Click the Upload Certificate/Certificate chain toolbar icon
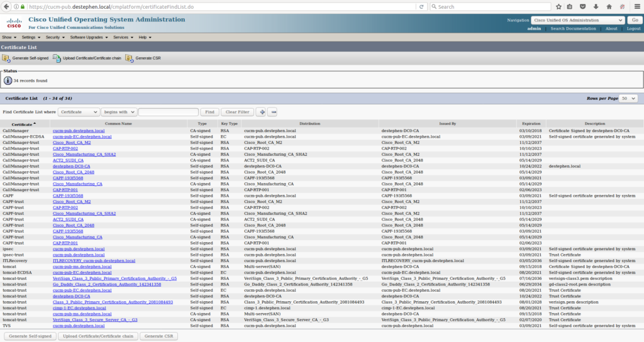644x342 pixels. pyautogui.click(x=57, y=58)
